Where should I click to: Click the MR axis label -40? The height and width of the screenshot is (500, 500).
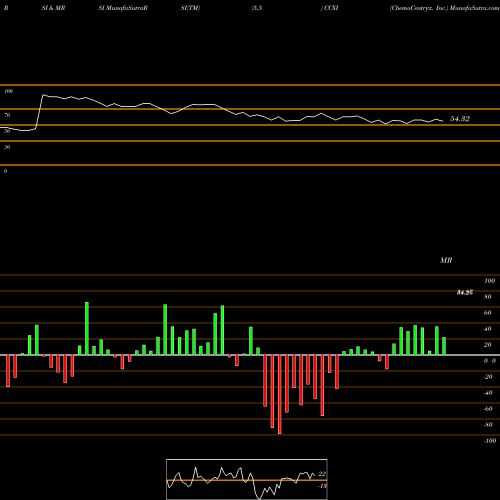488,393
